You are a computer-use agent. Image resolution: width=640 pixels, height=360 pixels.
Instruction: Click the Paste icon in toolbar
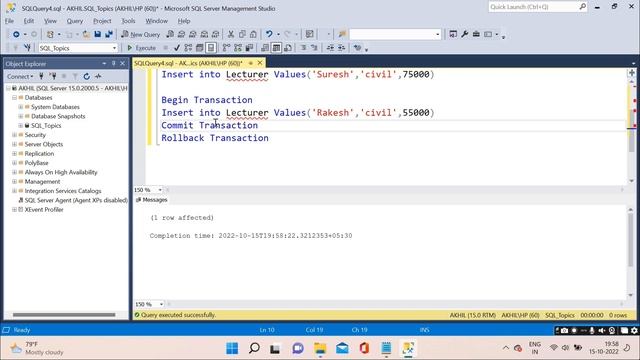click(x=253, y=34)
